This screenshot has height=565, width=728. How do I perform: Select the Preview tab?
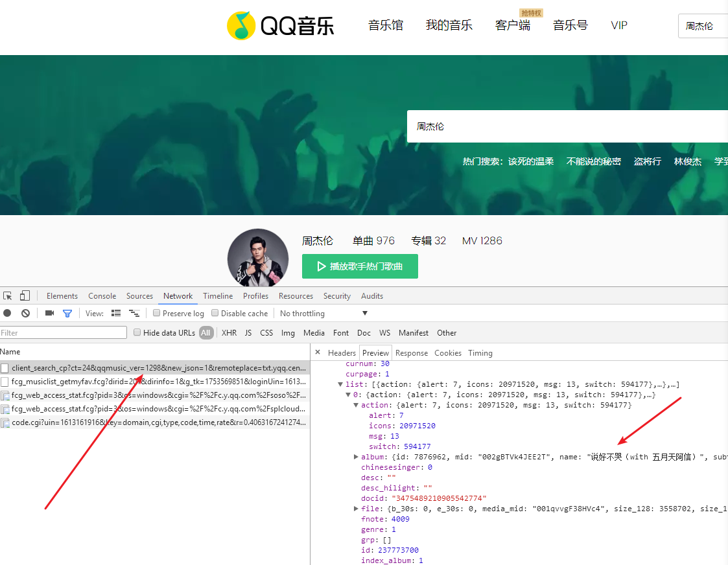click(375, 353)
